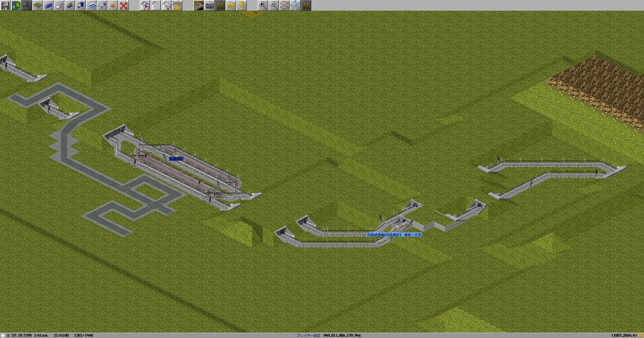Click the track grid display icon
The image size is (644, 338).
pyautogui.click(x=199, y=5)
